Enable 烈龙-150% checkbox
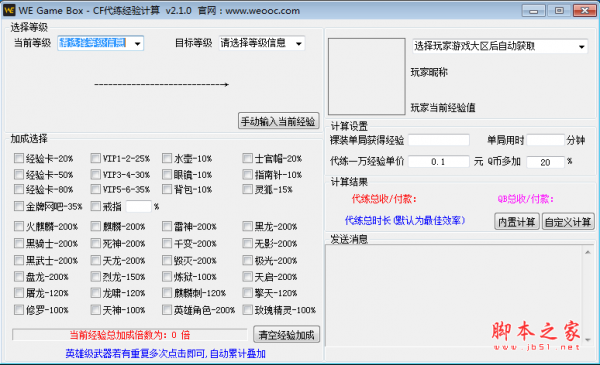 click(96, 276)
